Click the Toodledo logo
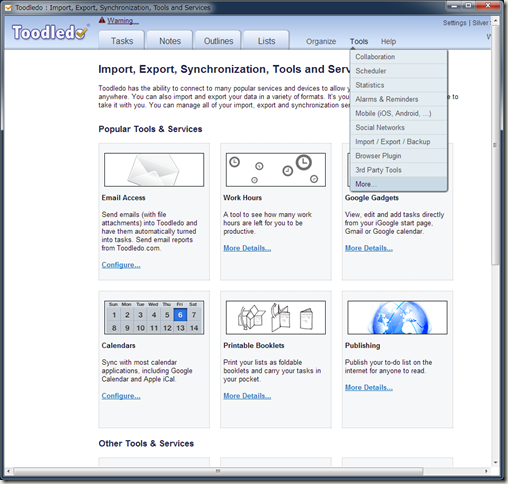The width and height of the screenshot is (508, 484). (x=50, y=33)
